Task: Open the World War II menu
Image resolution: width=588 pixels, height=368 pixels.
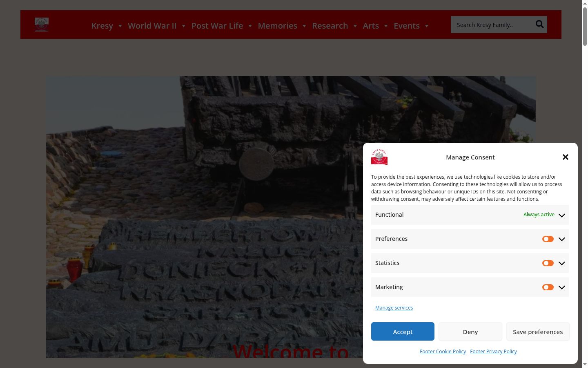Action: (x=157, y=25)
